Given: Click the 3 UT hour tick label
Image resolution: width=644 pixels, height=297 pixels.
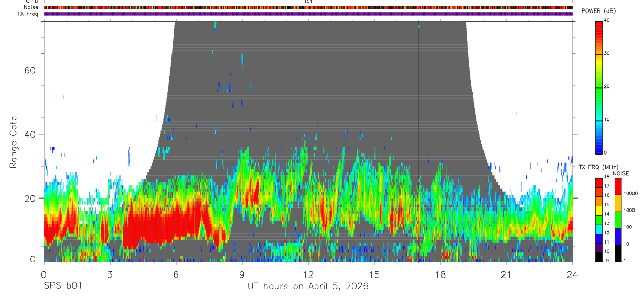Looking at the screenshot, I should (x=110, y=275).
